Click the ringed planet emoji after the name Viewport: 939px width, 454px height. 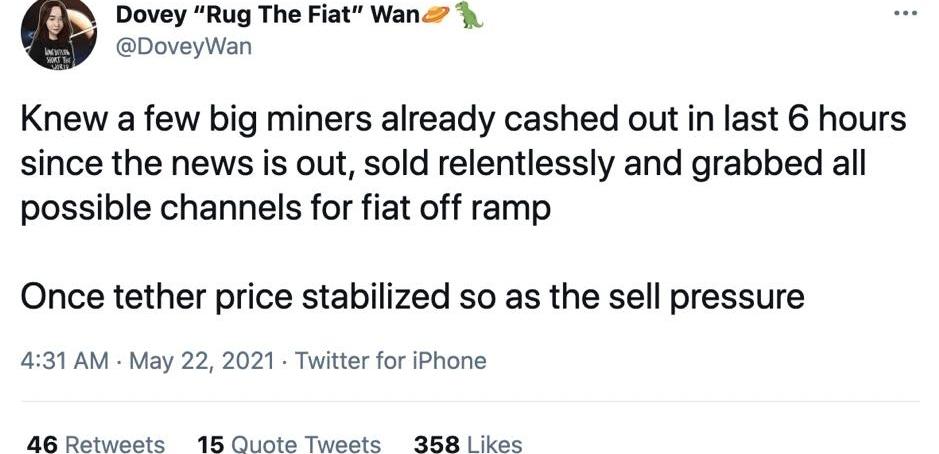click(x=436, y=16)
